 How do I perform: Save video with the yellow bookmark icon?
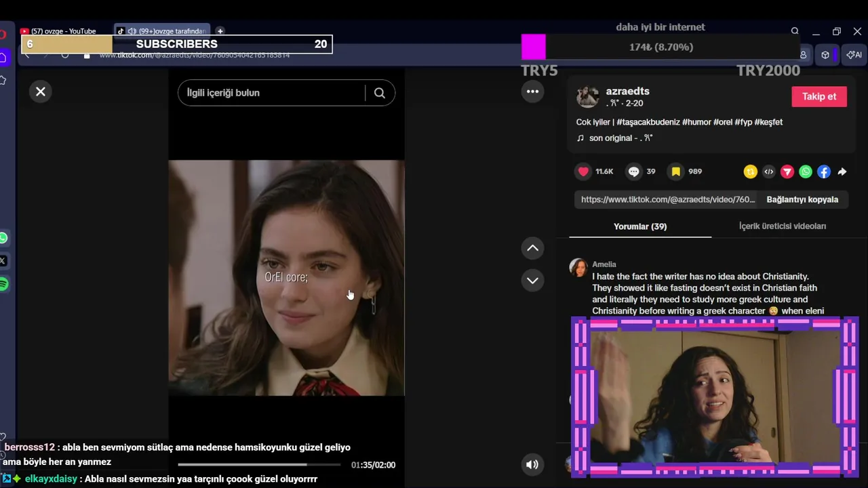coord(675,171)
